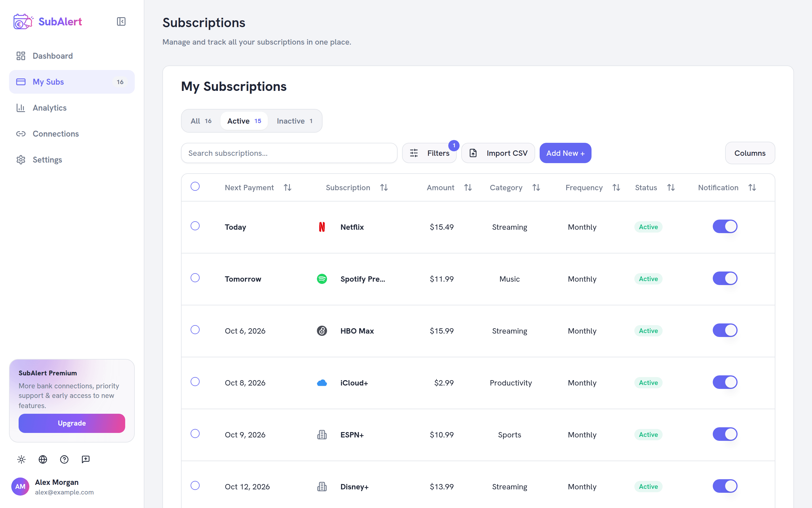This screenshot has width=812, height=508.
Task: Click the Spotify logo icon
Action: coord(322,279)
